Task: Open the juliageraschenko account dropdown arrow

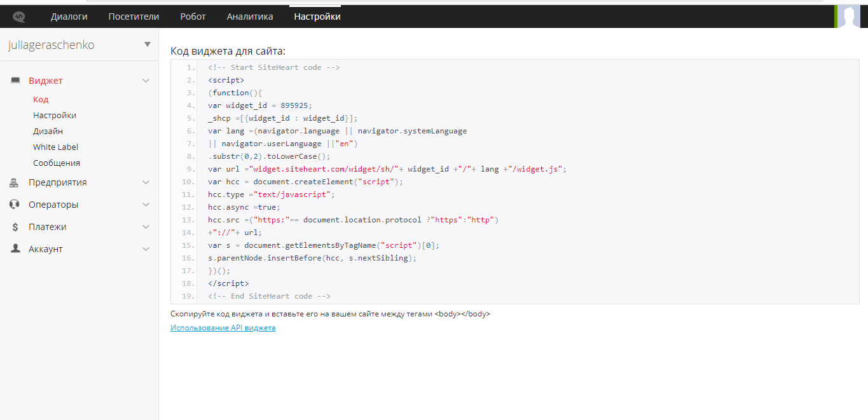Action: click(x=148, y=44)
